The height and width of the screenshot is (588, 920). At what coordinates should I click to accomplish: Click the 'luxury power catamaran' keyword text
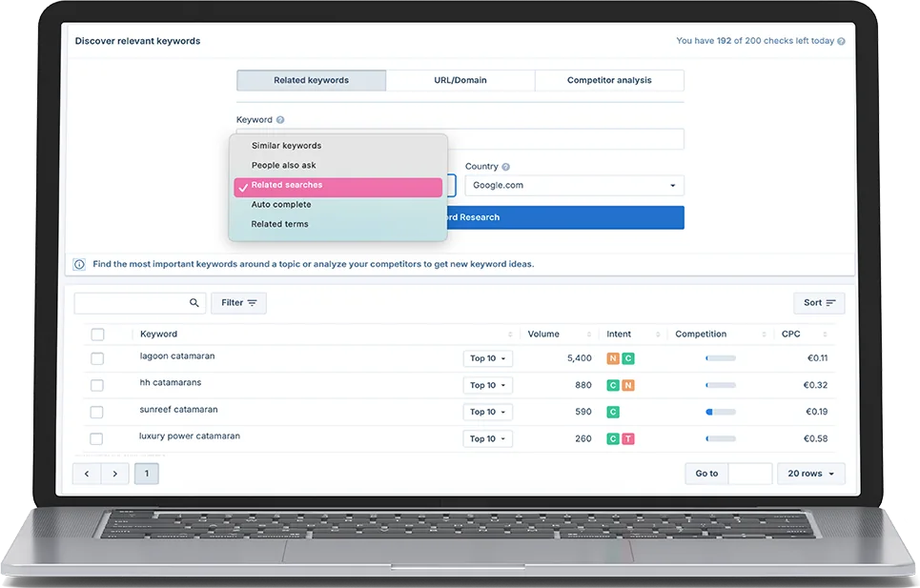coord(190,436)
